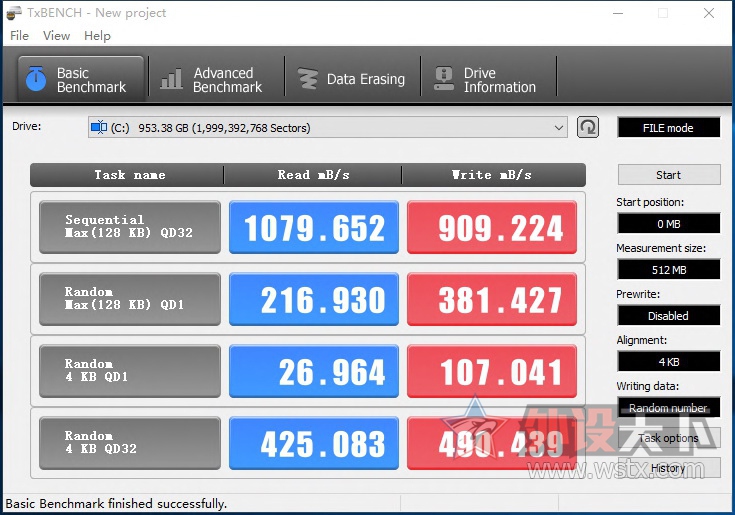Click the Task name column header
This screenshot has width=735, height=515.
[x=127, y=175]
